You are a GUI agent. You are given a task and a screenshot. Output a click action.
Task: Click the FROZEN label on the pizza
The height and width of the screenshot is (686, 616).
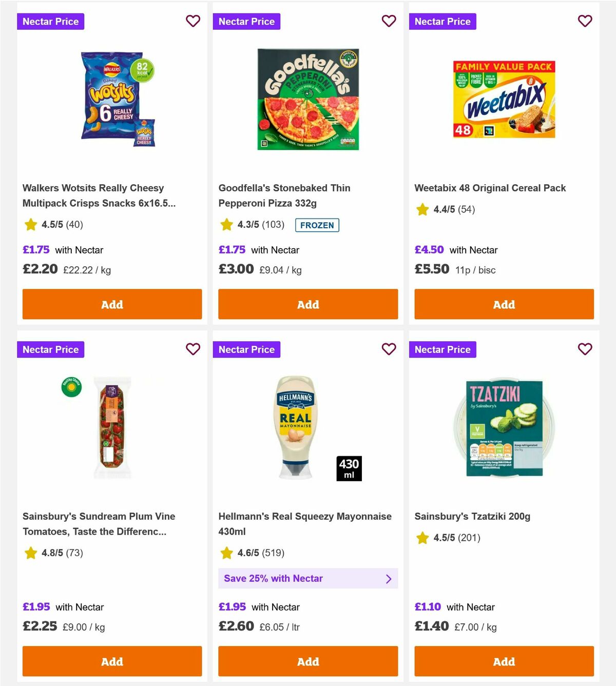[317, 225]
